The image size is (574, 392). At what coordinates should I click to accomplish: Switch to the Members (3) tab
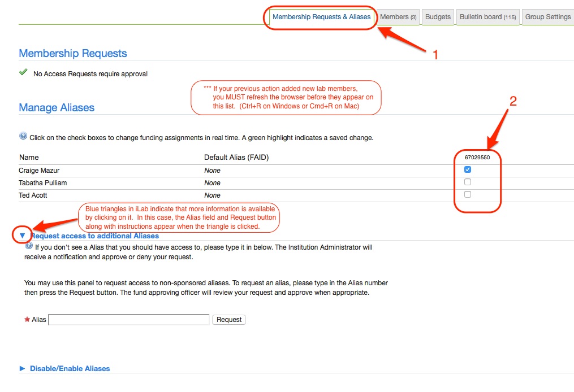398,17
